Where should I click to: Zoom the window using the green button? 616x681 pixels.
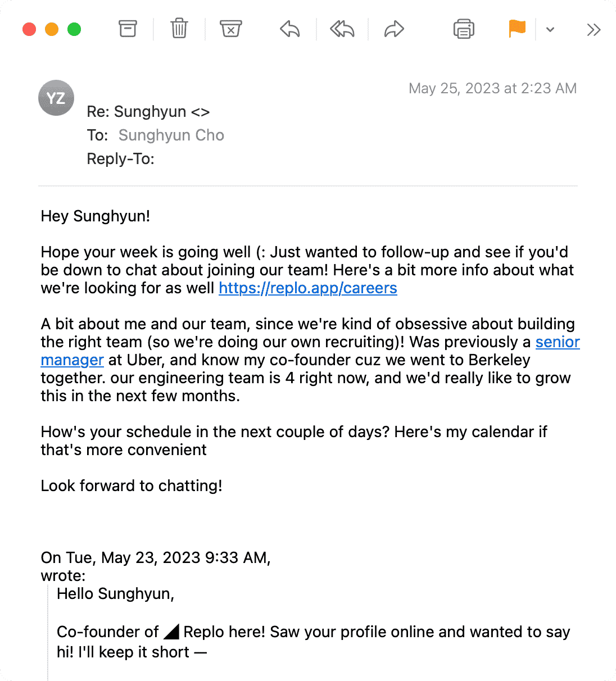pos(74,29)
